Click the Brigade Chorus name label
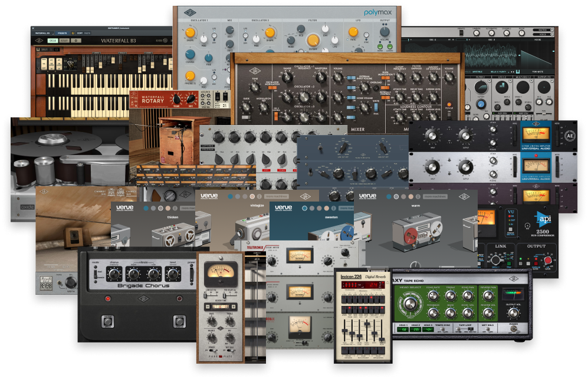 [x=144, y=286]
